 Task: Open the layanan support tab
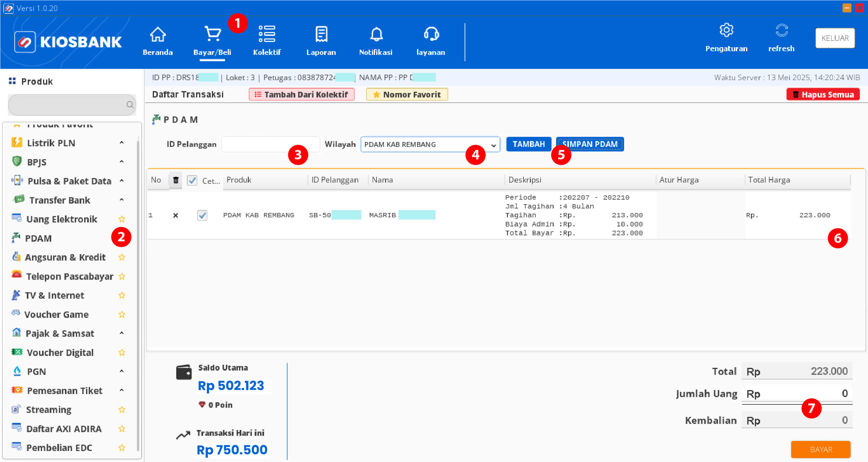(x=430, y=41)
